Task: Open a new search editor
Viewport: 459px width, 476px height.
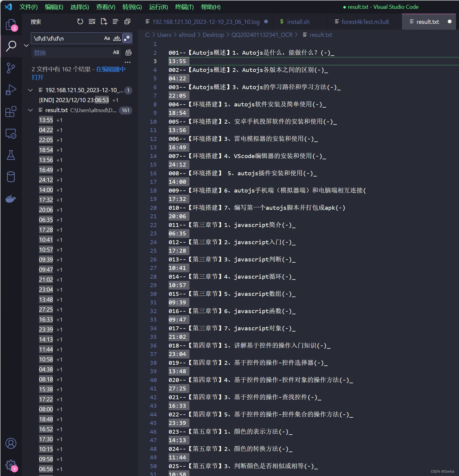Action: pos(104,21)
